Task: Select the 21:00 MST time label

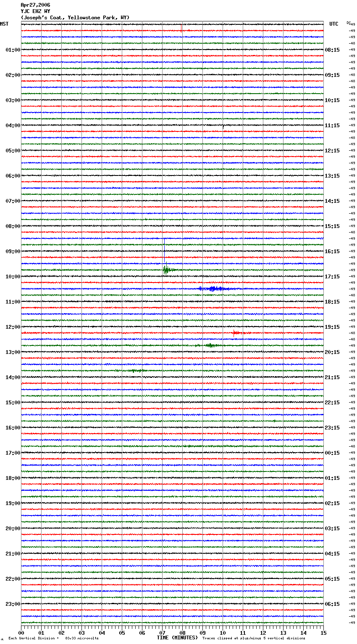Action: tap(13, 554)
